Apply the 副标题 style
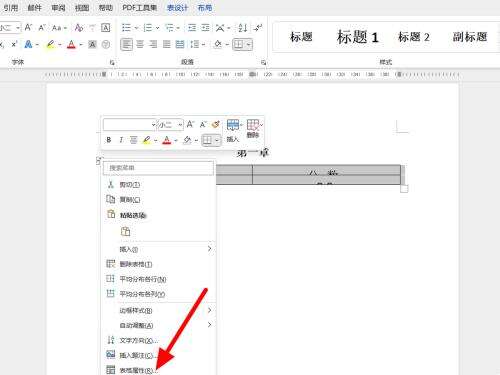 [x=470, y=37]
